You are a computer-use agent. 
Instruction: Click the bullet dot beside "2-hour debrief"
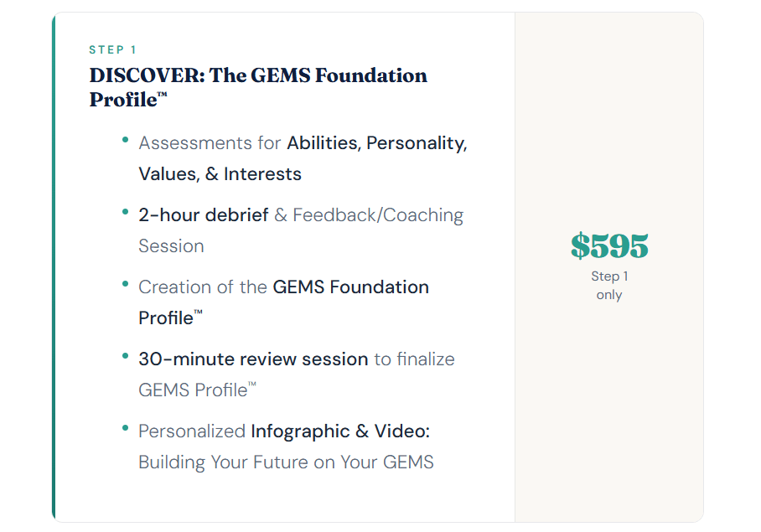tap(126, 213)
